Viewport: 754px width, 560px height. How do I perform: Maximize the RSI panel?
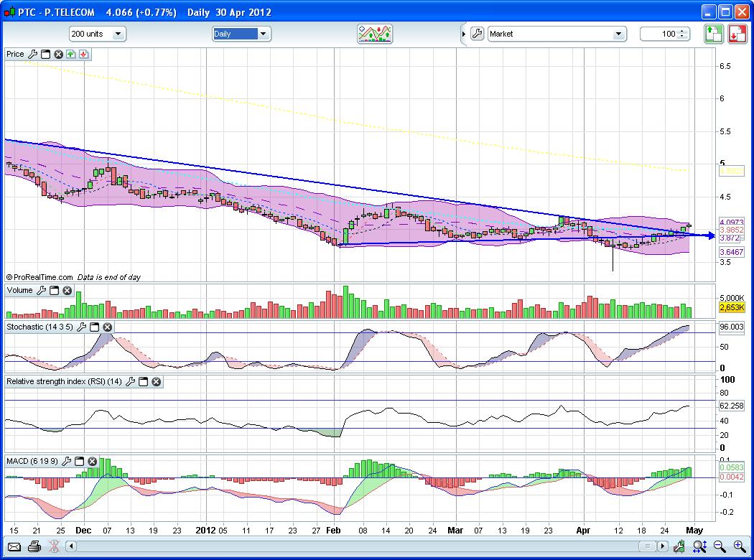(x=144, y=382)
